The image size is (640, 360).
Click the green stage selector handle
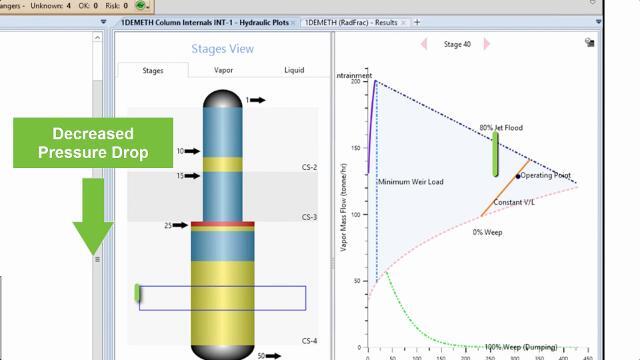point(138,293)
